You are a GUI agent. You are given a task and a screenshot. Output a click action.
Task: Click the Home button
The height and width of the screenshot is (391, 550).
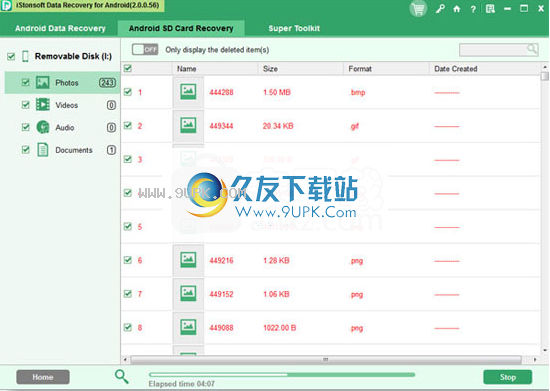tap(43, 377)
